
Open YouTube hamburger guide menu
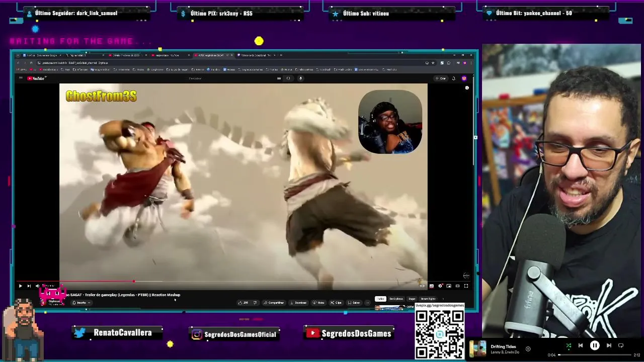21,78
